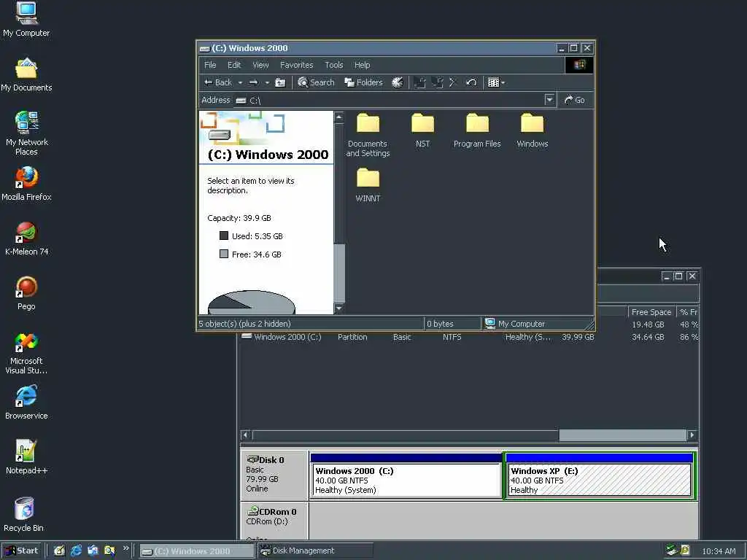
Task: Select the Documents and Settings folder
Action: point(368,135)
